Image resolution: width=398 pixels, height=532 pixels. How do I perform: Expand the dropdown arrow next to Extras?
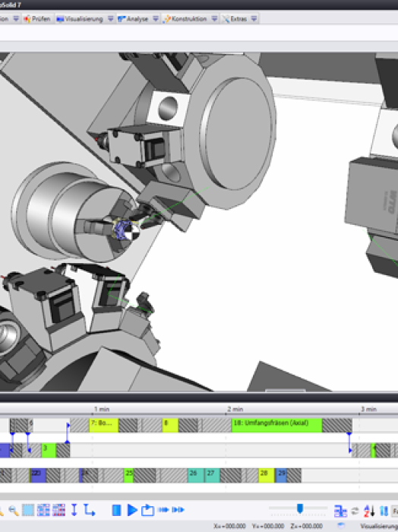[x=254, y=19]
